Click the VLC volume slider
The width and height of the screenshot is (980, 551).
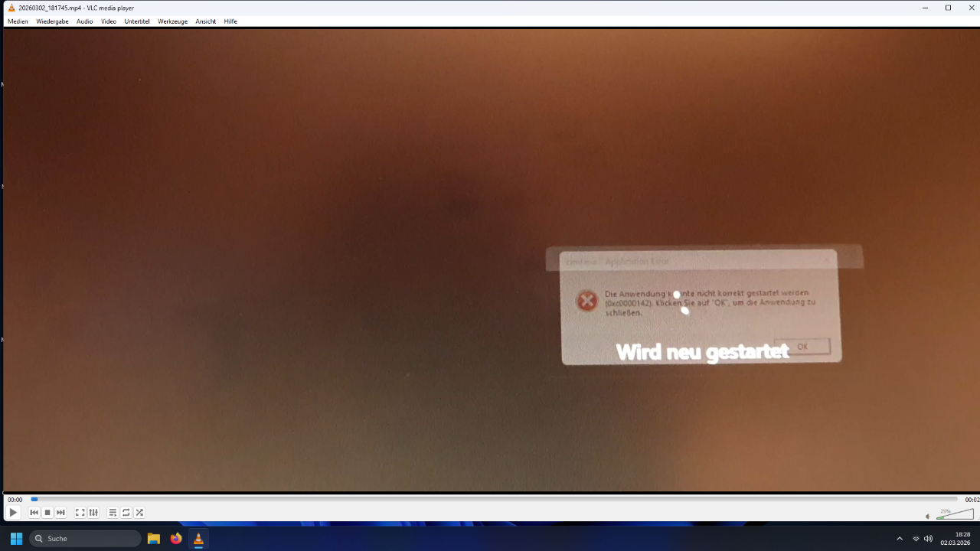[954, 514]
